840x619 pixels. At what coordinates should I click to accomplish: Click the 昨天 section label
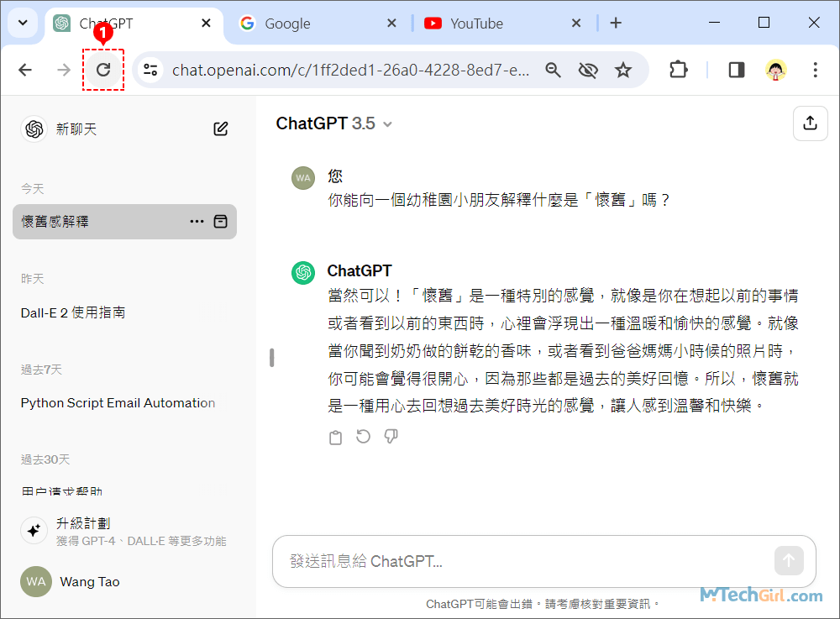pyautogui.click(x=32, y=279)
